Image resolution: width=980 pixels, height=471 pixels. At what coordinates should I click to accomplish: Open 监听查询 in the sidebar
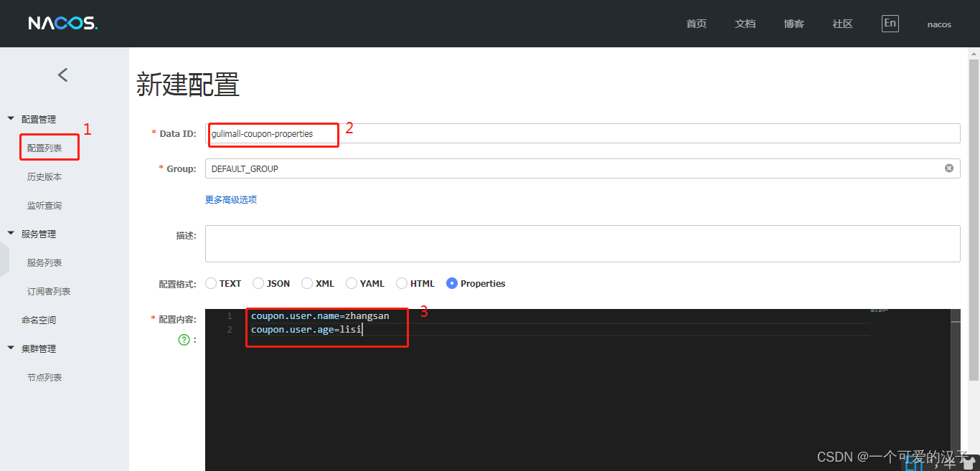[x=44, y=205]
